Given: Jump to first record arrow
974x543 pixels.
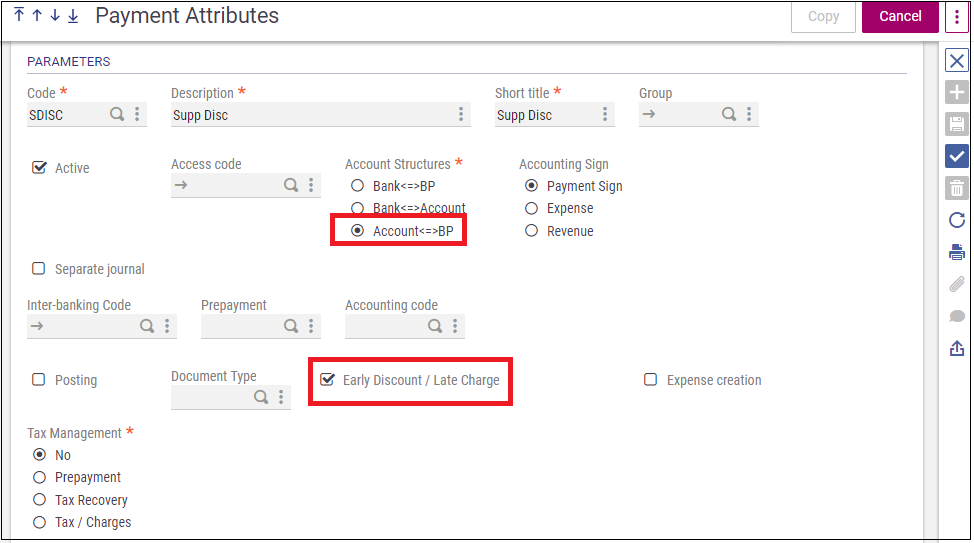Looking at the screenshot, I should pos(19,14).
